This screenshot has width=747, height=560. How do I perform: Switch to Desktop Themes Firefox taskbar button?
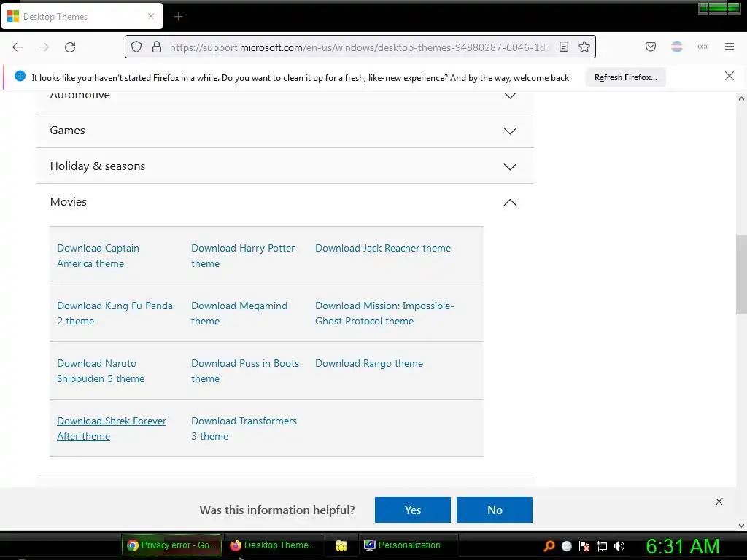click(274, 545)
